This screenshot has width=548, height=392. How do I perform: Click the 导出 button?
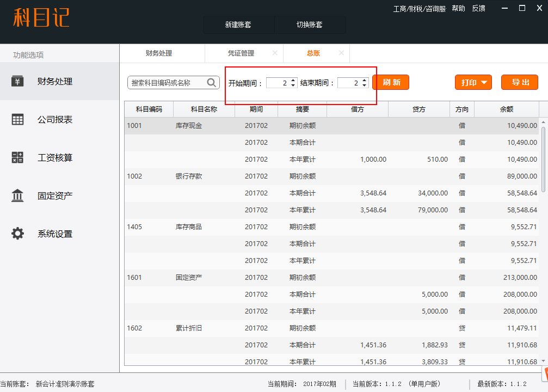520,82
